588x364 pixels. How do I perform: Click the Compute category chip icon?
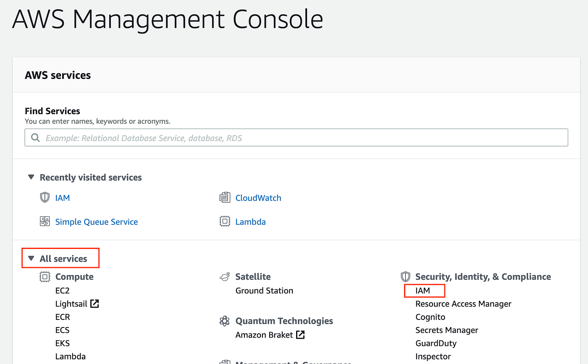point(45,277)
